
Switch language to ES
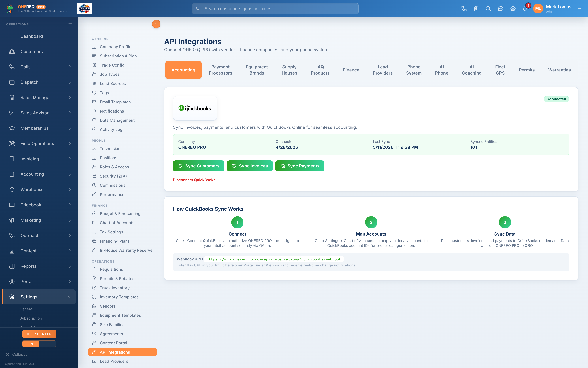(48, 344)
